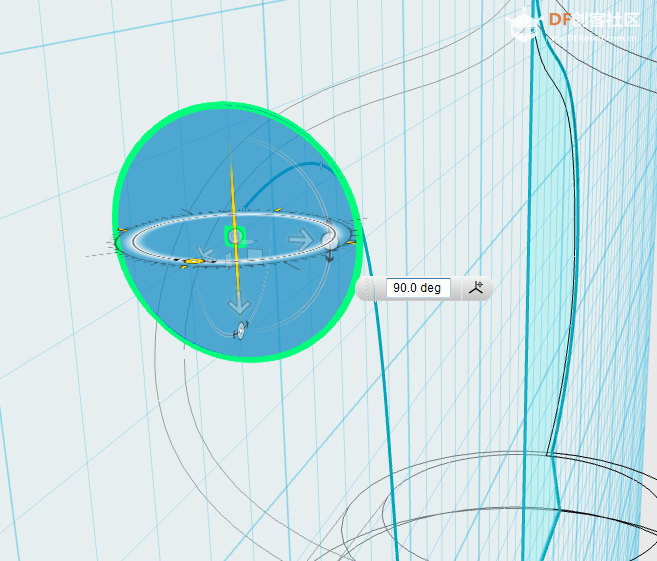657x561 pixels.
Task: Click the small dark arrow below right rotation handle
Action: [x=329, y=255]
